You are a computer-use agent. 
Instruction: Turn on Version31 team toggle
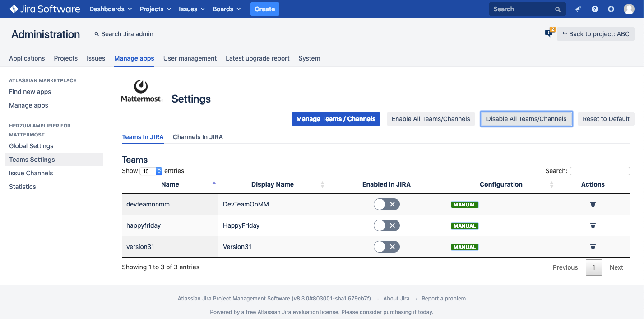[x=386, y=247]
